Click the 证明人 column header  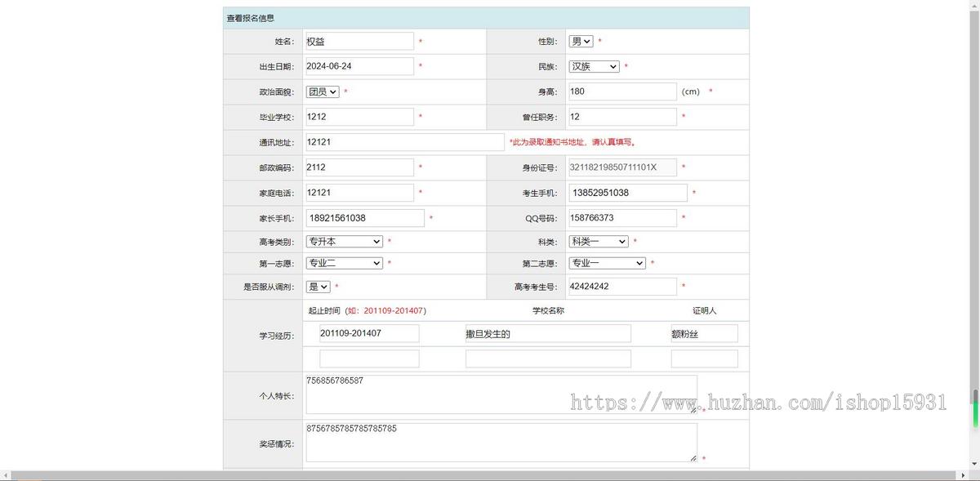tap(705, 311)
